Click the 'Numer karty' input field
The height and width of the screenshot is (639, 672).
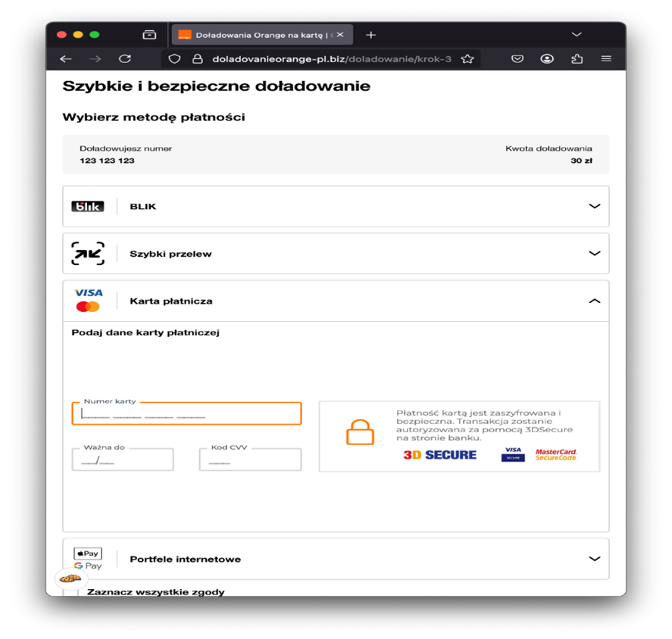pos(186,414)
